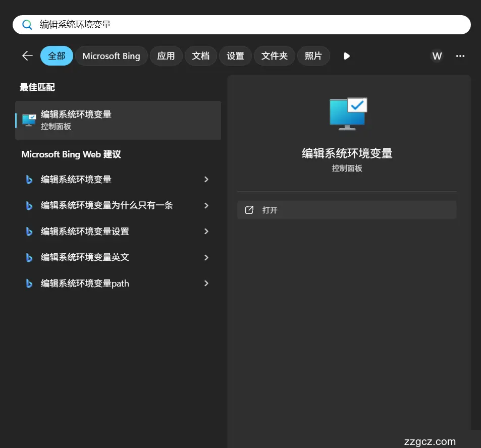Click the overflow arrow after the 照片 filter
This screenshot has height=448, width=481.
click(x=346, y=56)
